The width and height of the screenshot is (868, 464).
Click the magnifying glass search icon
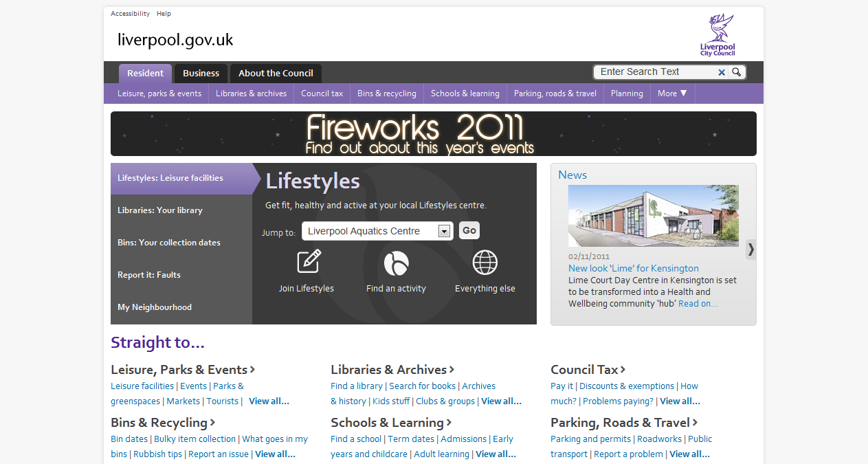[736, 72]
